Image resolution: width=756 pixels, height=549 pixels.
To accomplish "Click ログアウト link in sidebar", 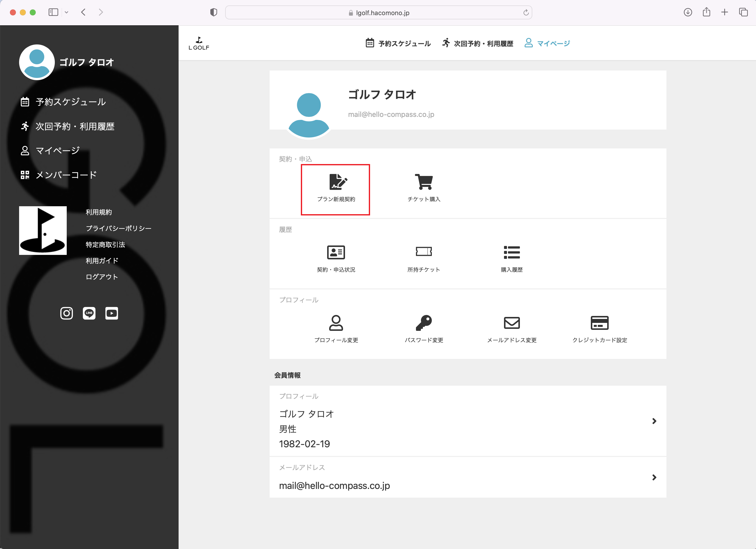I will [102, 277].
